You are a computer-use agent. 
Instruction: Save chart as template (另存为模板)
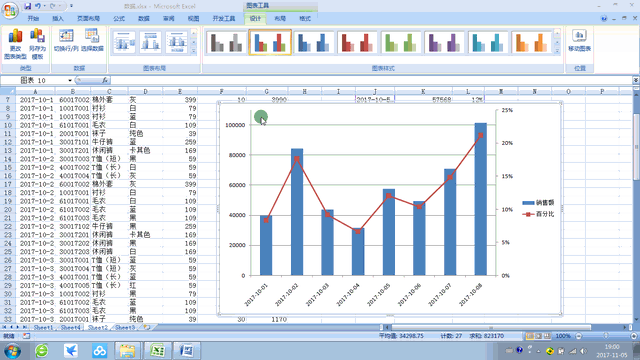click(37, 44)
